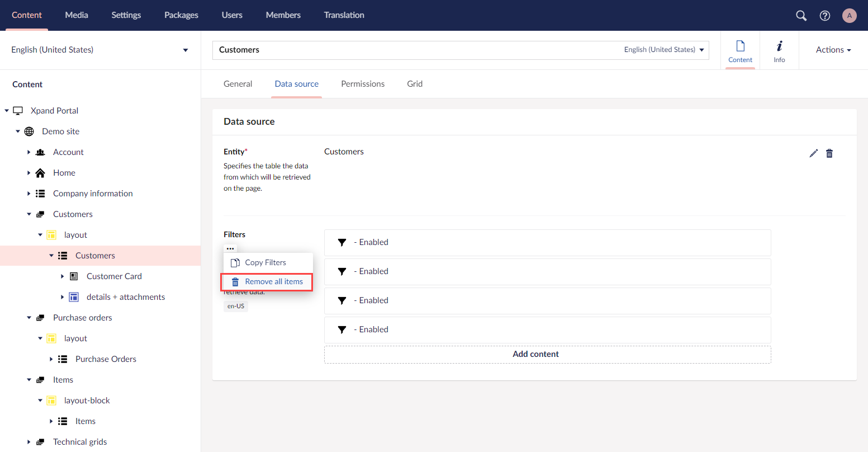This screenshot has width=868, height=452.
Task: Choose Copy Filters from the popup
Action: tap(265, 262)
